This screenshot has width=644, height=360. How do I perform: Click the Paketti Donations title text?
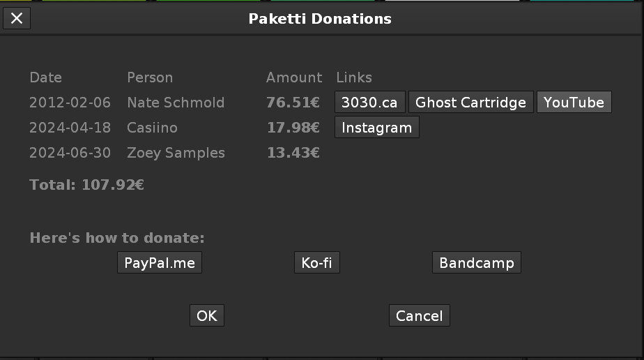320,19
